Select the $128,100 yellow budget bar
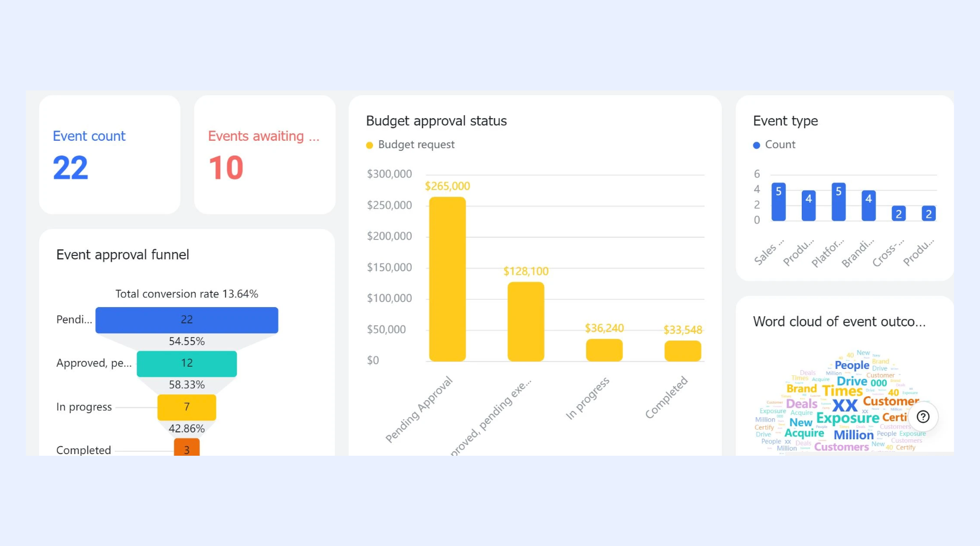Viewport: 980px width, 546px height. [x=526, y=321]
